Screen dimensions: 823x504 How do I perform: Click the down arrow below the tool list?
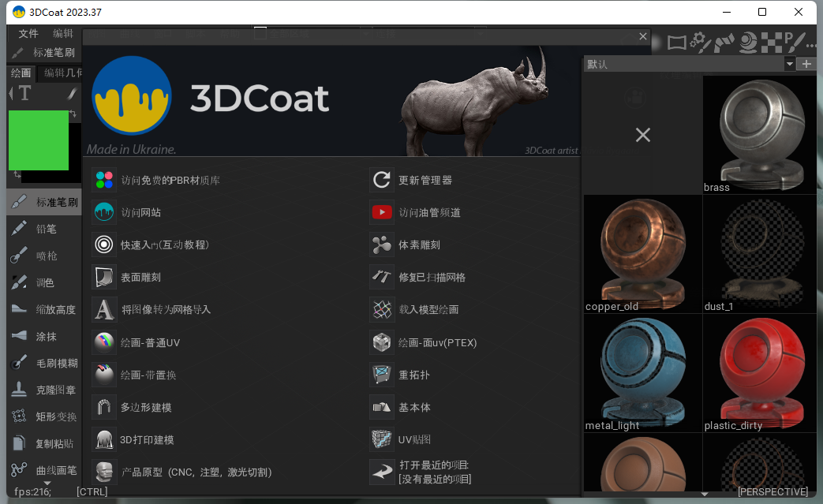(47, 483)
